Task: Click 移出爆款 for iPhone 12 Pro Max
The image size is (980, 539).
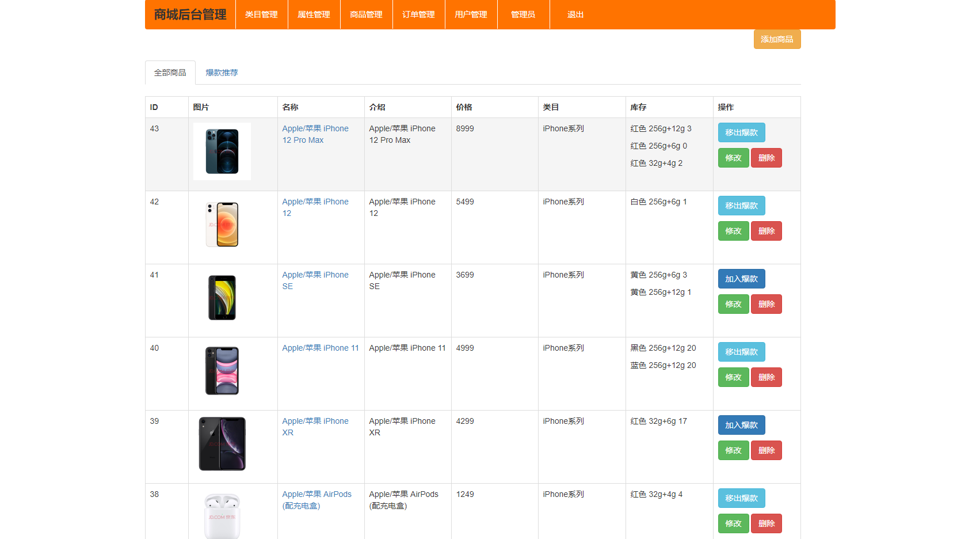Action: [x=741, y=132]
